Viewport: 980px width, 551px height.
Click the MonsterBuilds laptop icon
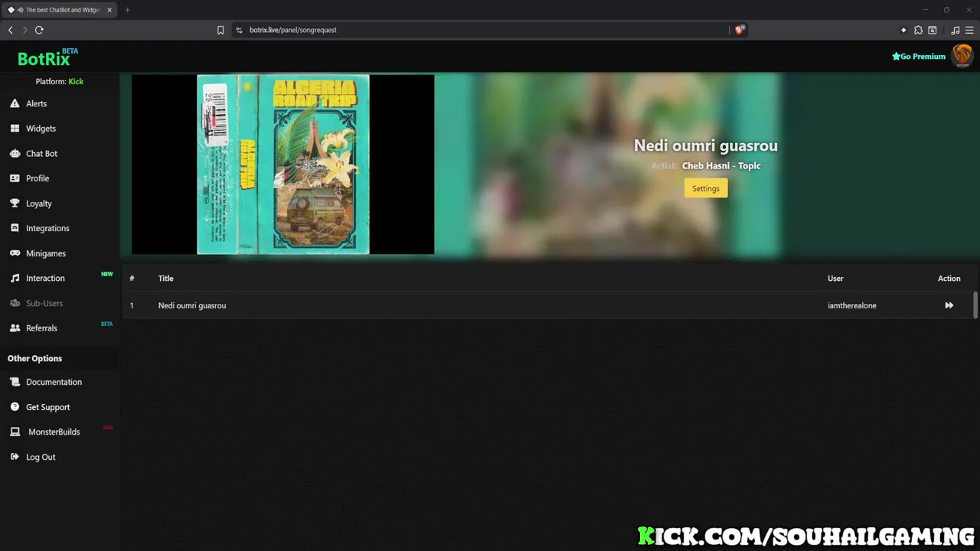pos(15,432)
